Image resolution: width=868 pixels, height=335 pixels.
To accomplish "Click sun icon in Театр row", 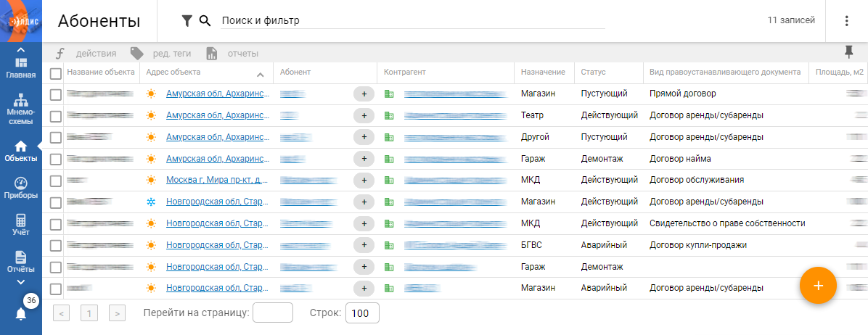I will pos(150,115).
